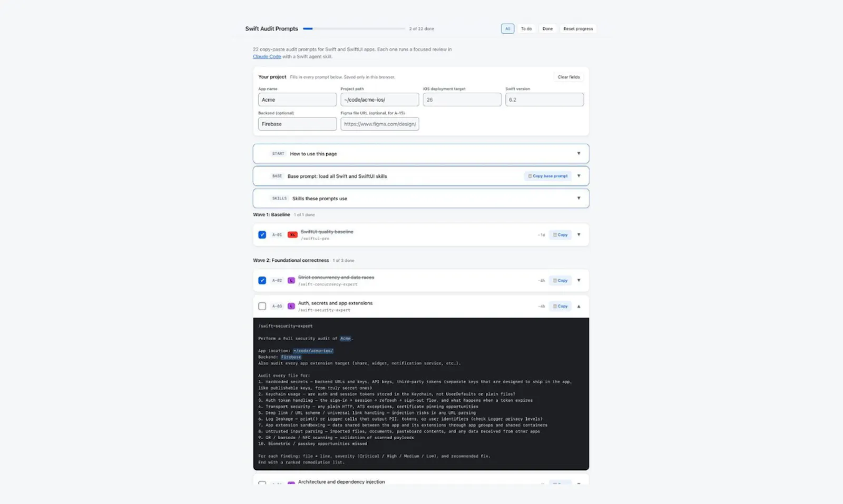Copy the Strict concurrency and data races prompt
Screen dimensions: 843x504
(560, 281)
